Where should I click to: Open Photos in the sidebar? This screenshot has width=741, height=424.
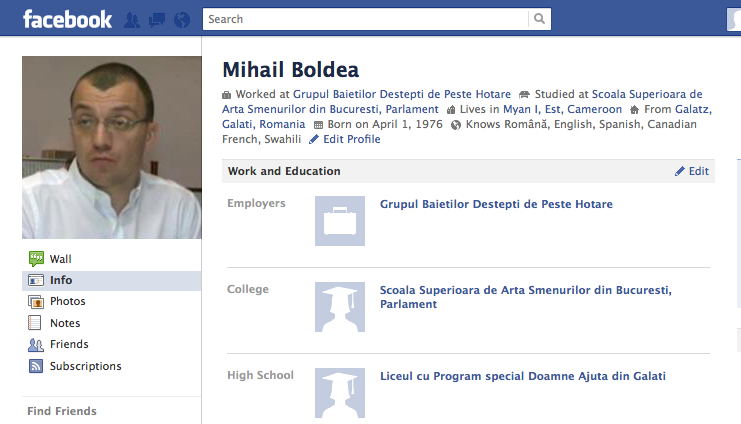tap(67, 302)
